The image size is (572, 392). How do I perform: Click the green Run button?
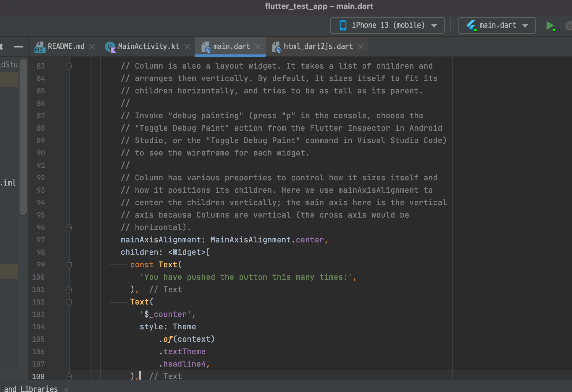[x=550, y=25]
